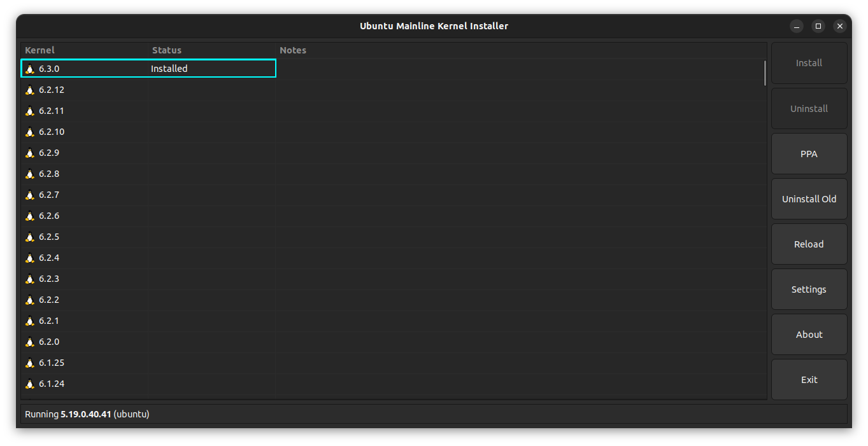Select kernel version 6.2.11 text
Screen dimensions: 868x446
point(52,111)
